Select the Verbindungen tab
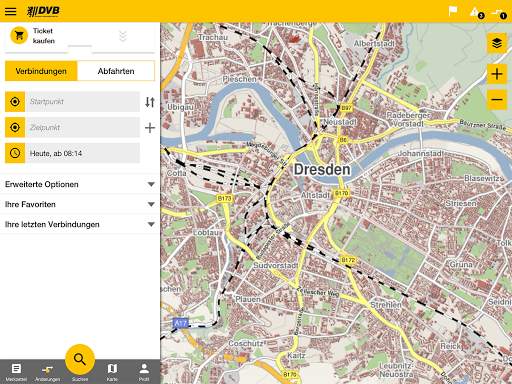 pyautogui.click(x=41, y=71)
